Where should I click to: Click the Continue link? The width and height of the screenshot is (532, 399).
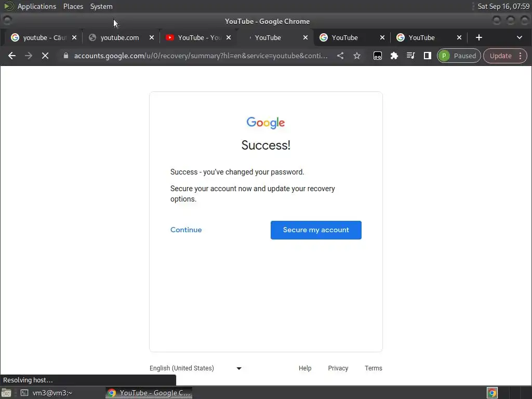click(x=186, y=230)
